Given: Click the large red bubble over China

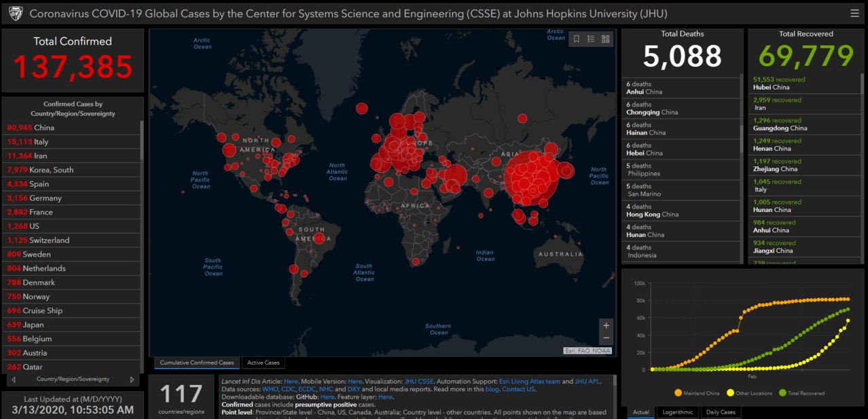Looking at the screenshot, I should tap(531, 177).
